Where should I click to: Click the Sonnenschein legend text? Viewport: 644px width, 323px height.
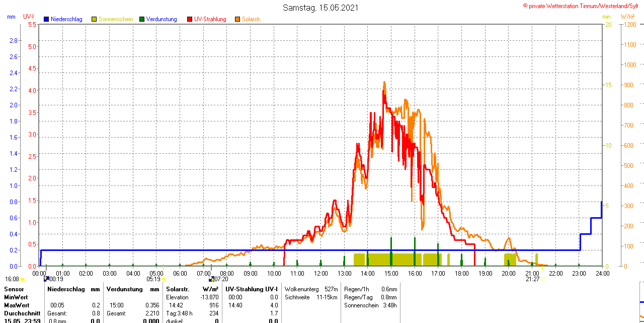tap(116, 19)
